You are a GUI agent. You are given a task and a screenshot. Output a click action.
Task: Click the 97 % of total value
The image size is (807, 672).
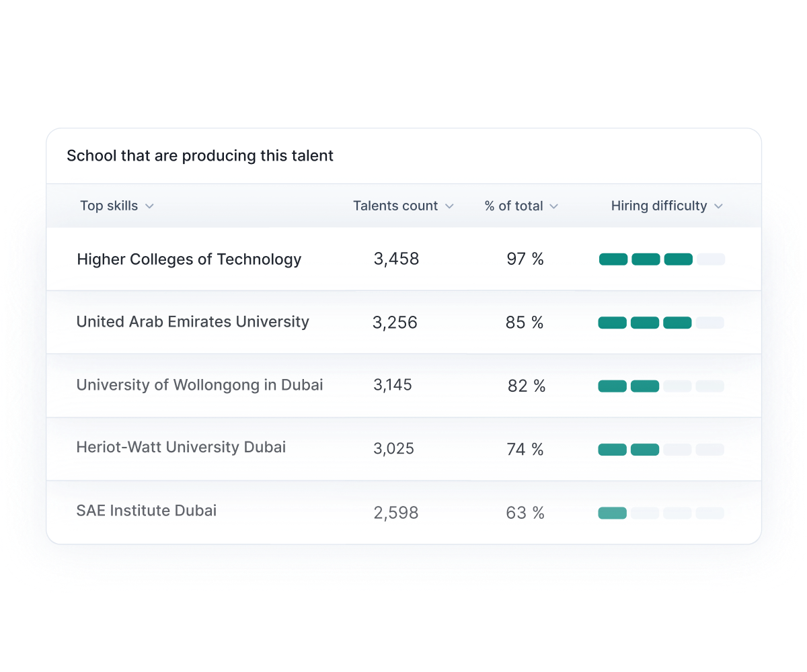(525, 259)
